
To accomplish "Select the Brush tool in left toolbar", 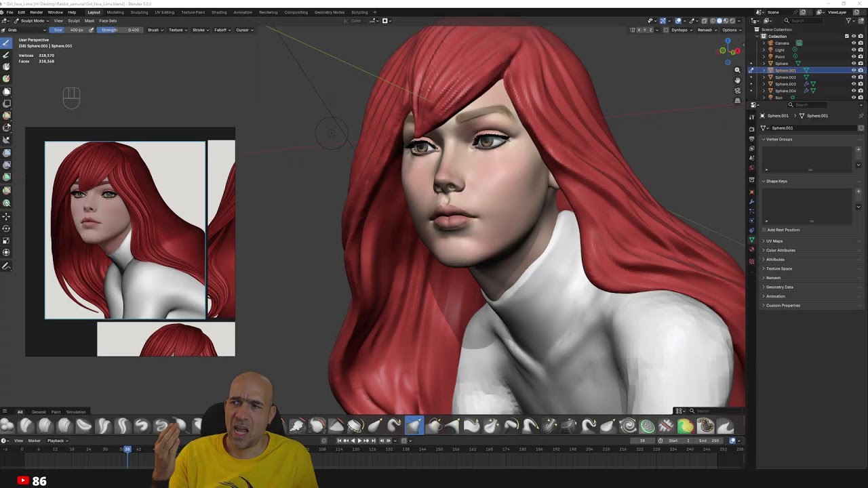I will coord(7,42).
